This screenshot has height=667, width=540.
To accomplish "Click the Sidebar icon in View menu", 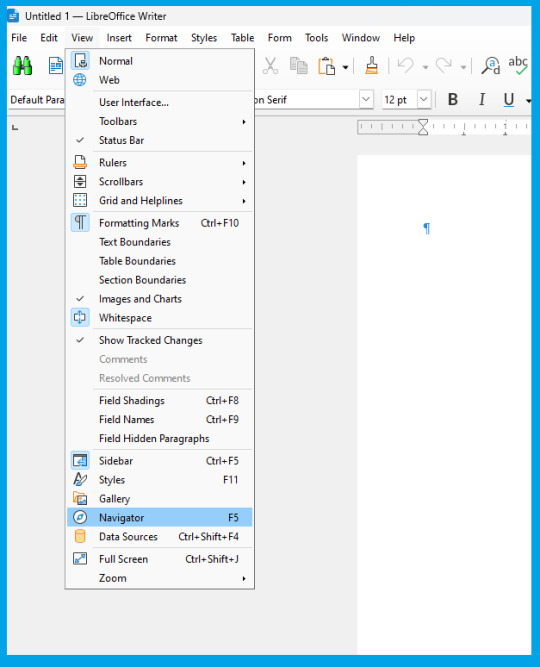I will tap(80, 461).
